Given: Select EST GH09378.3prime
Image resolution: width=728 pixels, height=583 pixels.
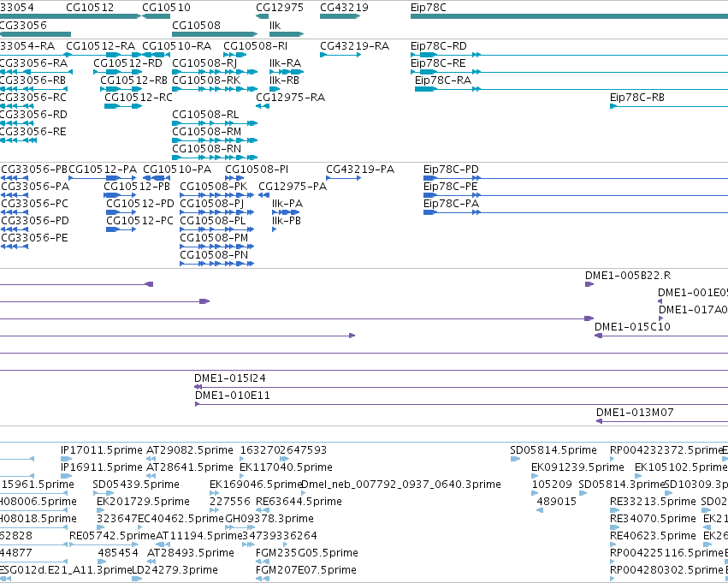Looking at the screenshot, I should coord(269,519).
